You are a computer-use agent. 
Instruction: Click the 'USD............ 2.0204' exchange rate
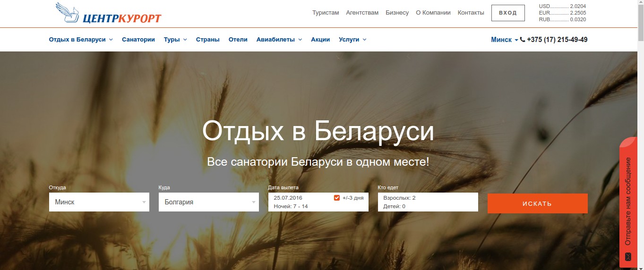[x=562, y=6]
